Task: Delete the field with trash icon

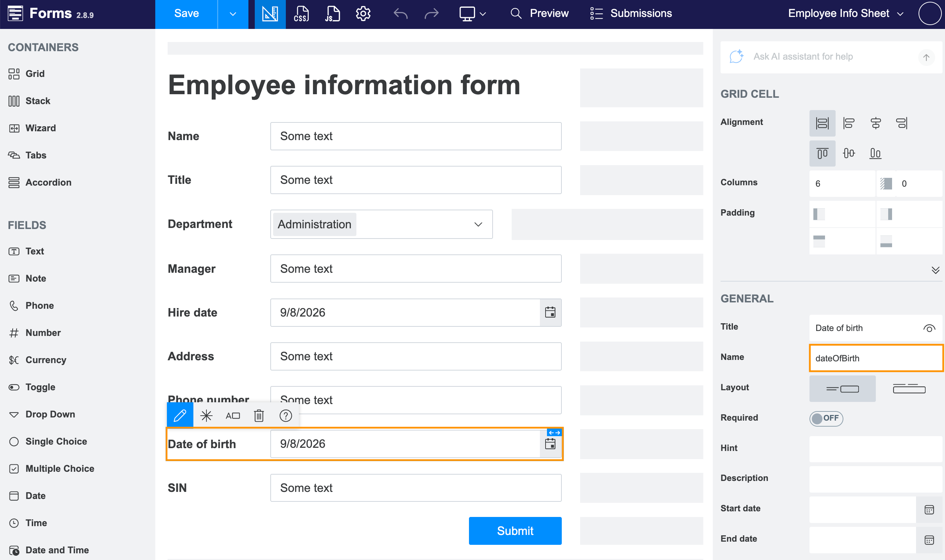Action: tap(259, 415)
